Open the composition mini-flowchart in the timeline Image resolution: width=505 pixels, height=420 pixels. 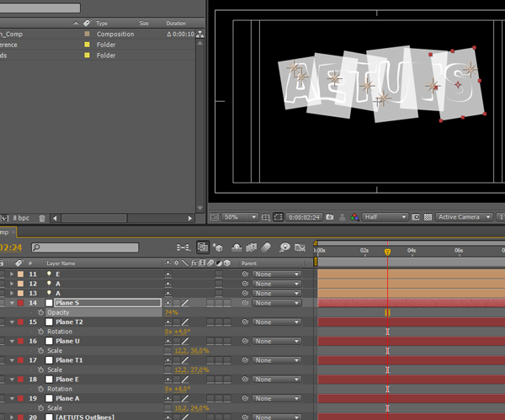click(183, 247)
